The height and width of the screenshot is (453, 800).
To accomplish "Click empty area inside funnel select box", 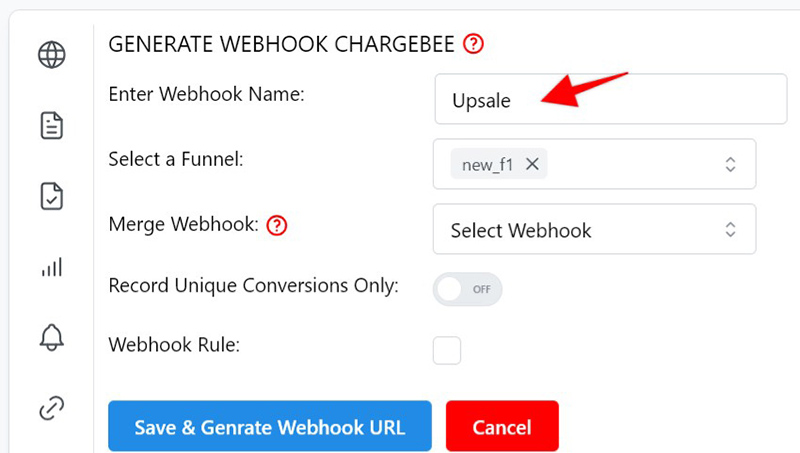I will [633, 164].
